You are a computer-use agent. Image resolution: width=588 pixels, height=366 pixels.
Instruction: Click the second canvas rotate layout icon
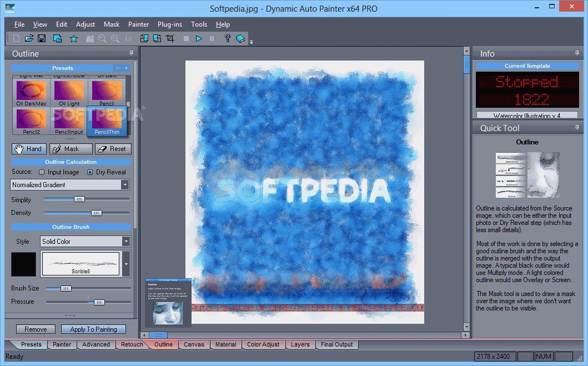click(157, 38)
